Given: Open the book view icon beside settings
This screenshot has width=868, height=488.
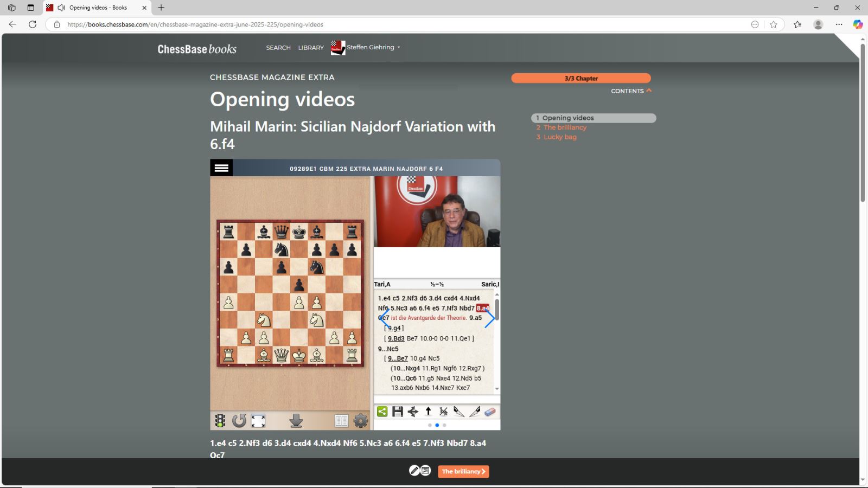Looking at the screenshot, I should (341, 420).
